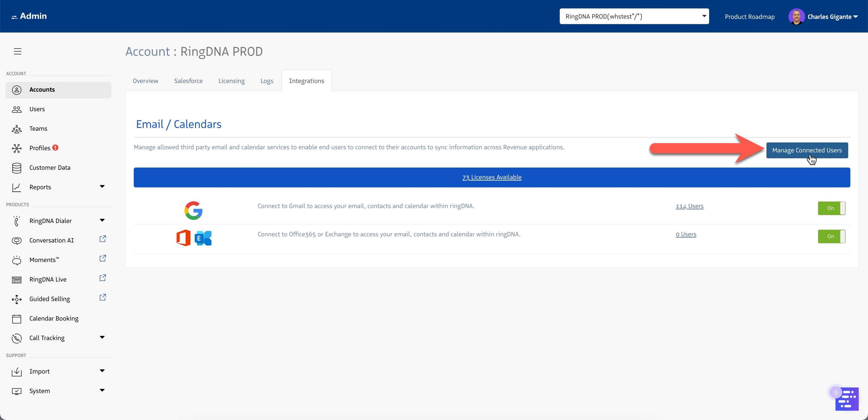This screenshot has width=868, height=420.
Task: Expand the Reports submenu arrow
Action: [102, 186]
